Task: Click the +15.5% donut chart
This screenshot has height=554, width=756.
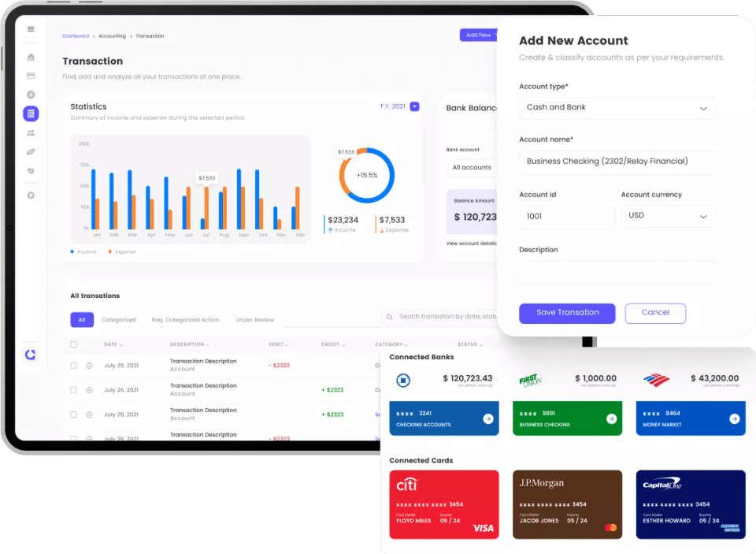Action: click(367, 175)
